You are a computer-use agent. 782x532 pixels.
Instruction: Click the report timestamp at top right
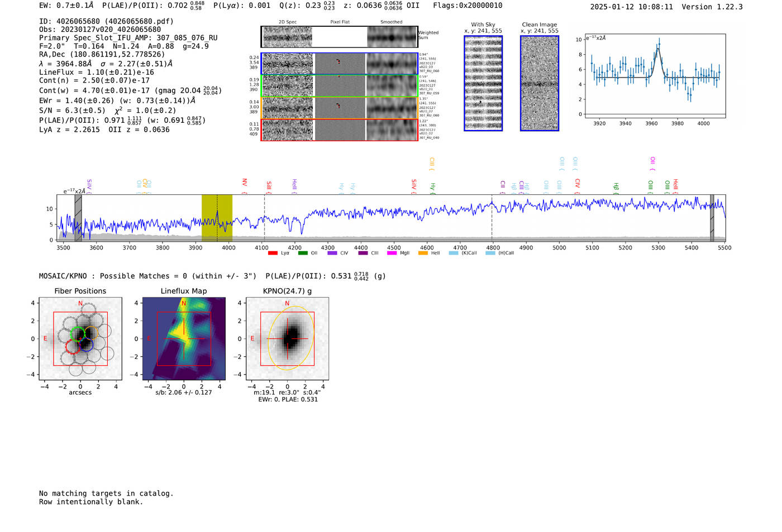click(x=631, y=7)
